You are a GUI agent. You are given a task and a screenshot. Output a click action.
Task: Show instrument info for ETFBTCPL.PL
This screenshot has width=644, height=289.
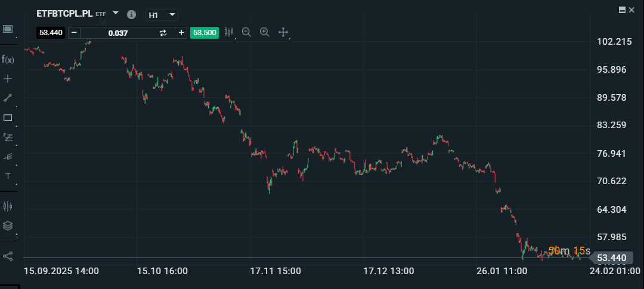(131, 15)
